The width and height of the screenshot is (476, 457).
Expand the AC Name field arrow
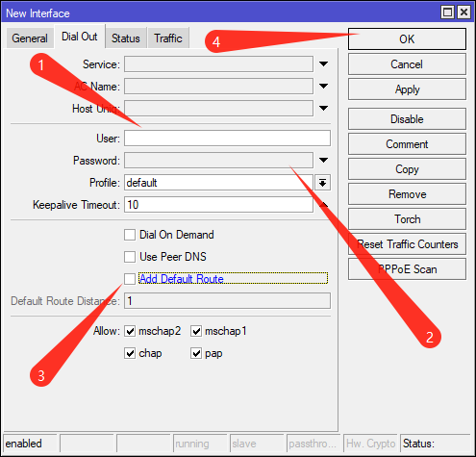point(323,86)
